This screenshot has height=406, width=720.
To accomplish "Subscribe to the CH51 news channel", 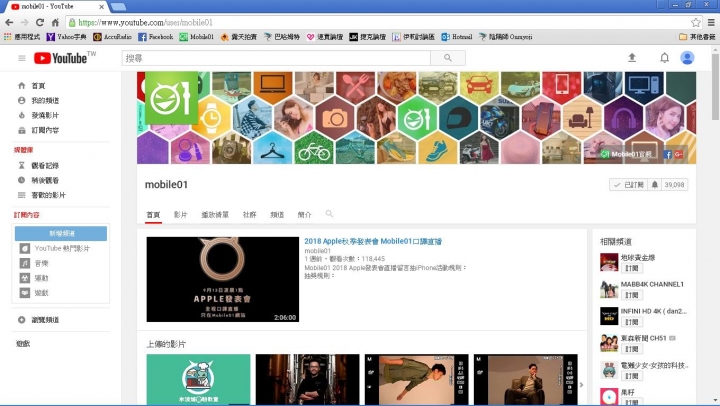I will 631,349.
